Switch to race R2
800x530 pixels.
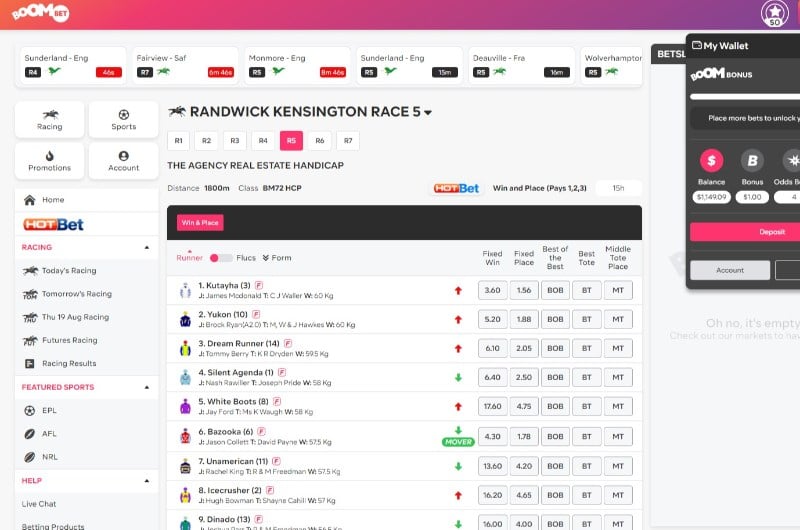pos(207,141)
